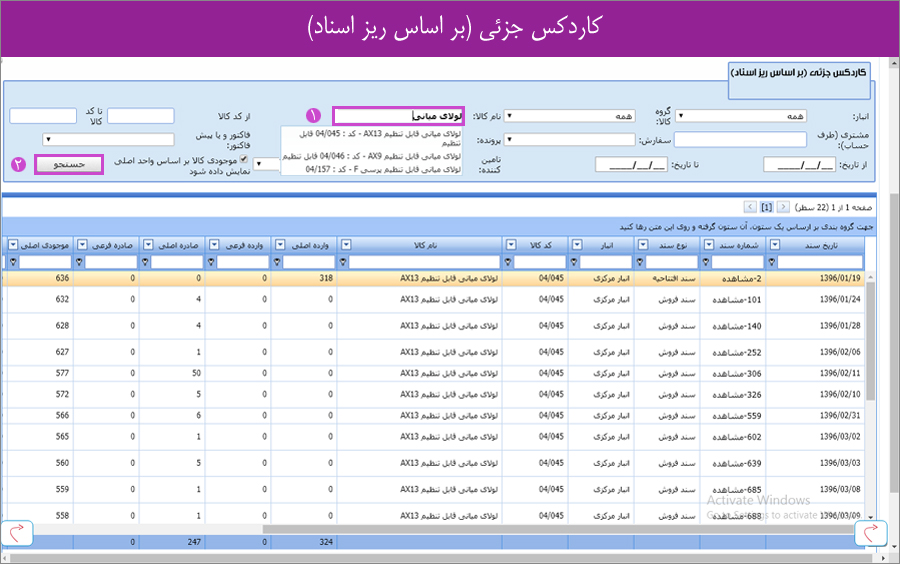This screenshot has height=564, width=900.
Task: Pick suggestion پرسی F کد 04/157
Action: point(383,169)
